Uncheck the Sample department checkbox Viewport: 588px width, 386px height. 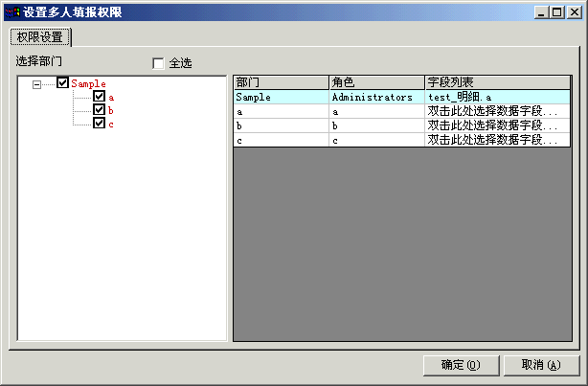click(62, 82)
